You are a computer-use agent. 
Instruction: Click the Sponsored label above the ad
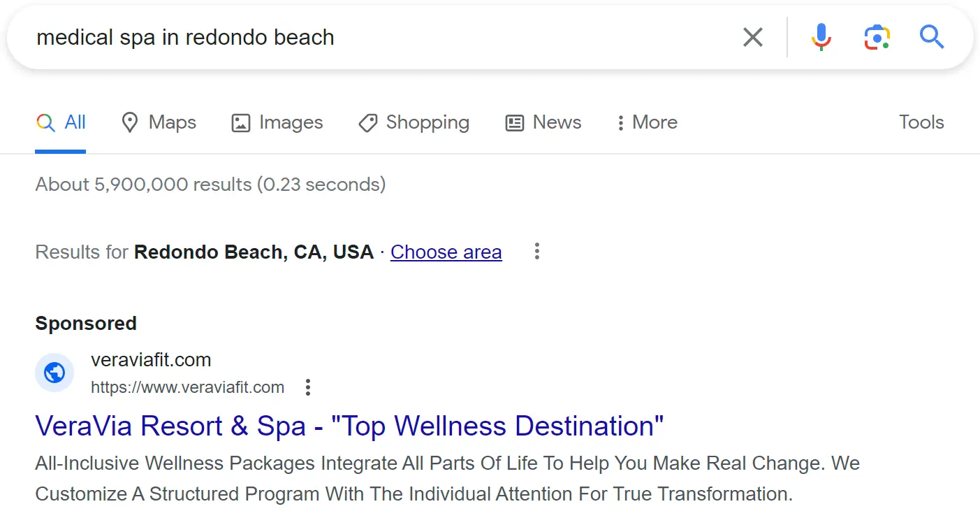tap(85, 323)
